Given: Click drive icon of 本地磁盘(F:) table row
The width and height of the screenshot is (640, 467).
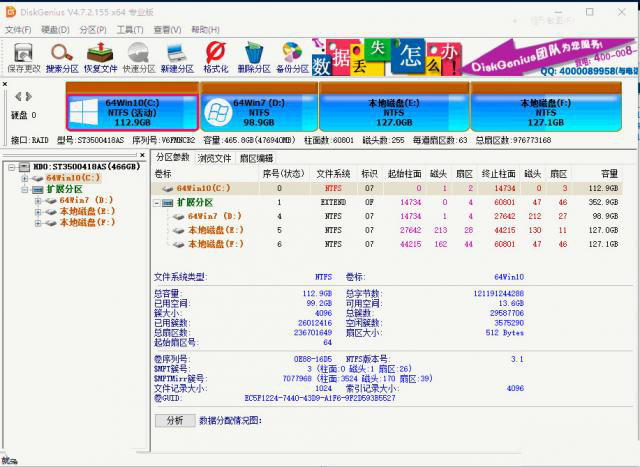Looking at the screenshot, I should pyautogui.click(x=179, y=244).
